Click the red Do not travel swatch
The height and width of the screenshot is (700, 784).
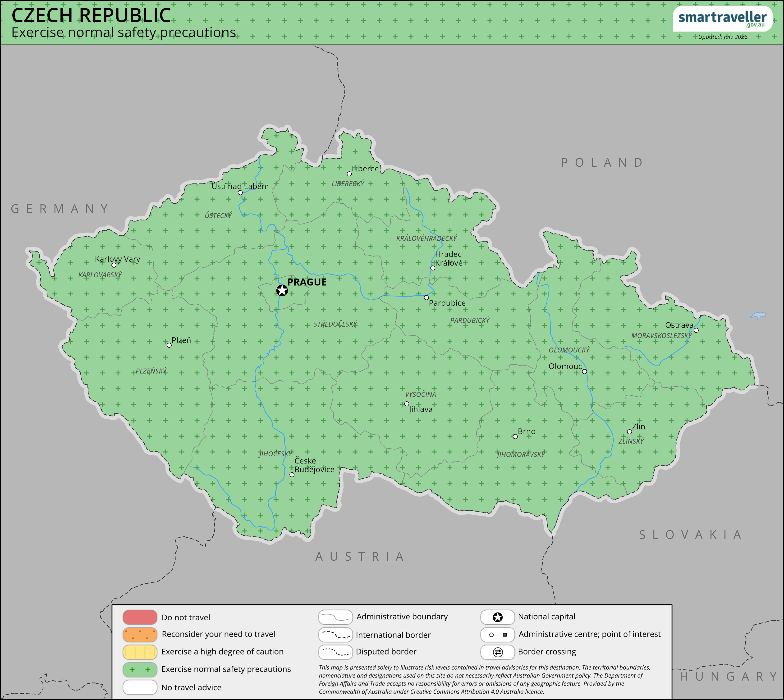140,617
